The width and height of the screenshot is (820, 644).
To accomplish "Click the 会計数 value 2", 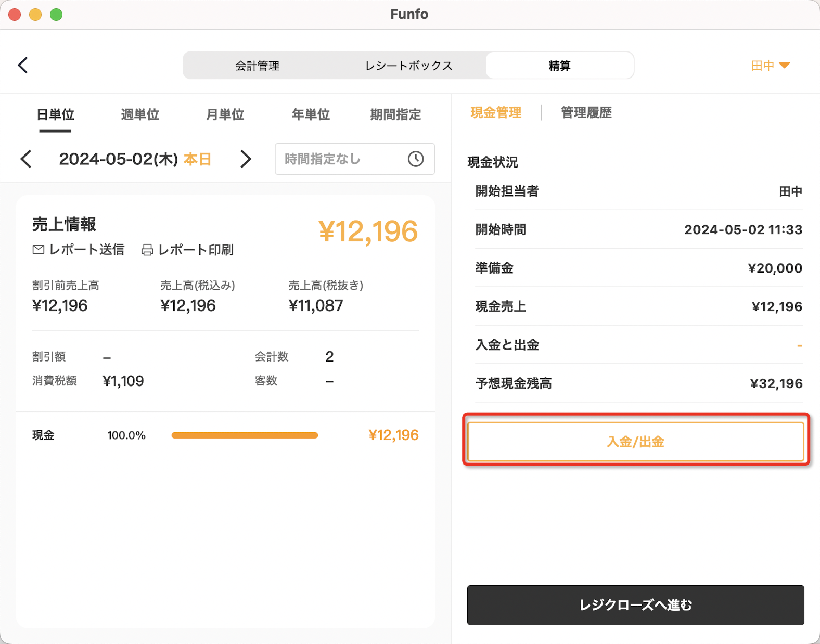I will point(329,356).
